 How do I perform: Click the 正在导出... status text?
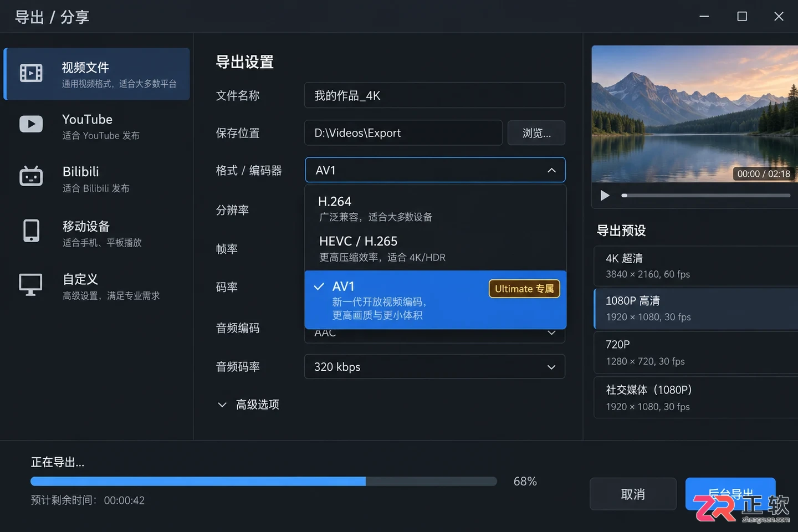click(58, 462)
